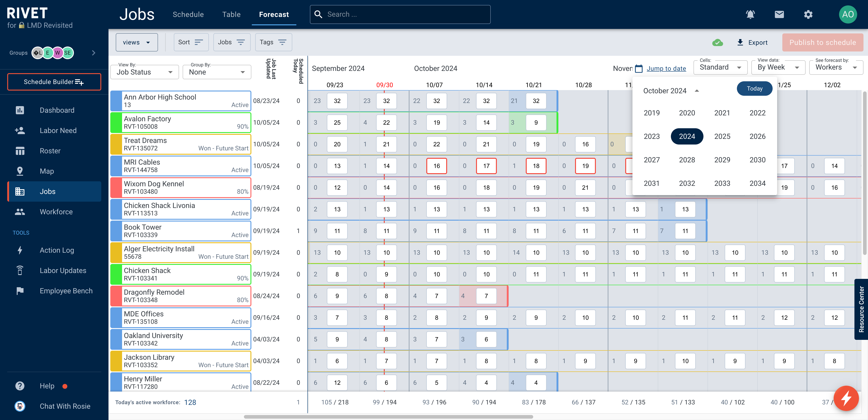Collapse the October 2024 year picker arrow

pos(697,91)
